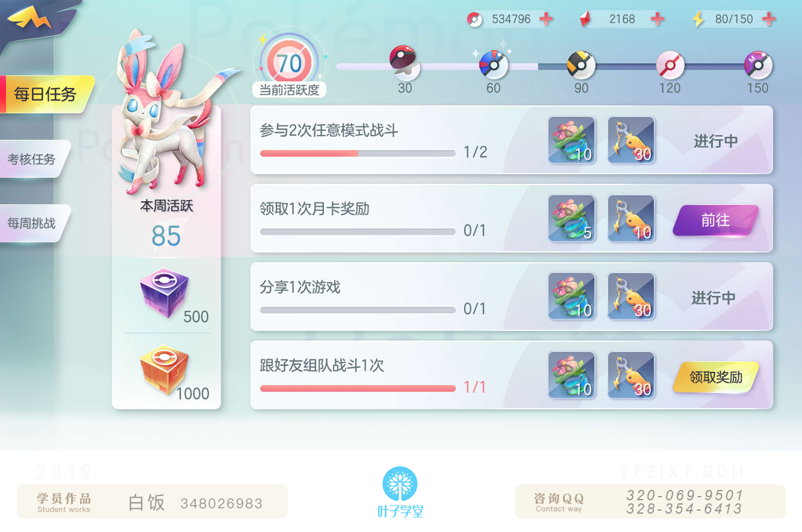Click the yellow 领取奖励 button
Screen dimensions: 802x532
715,377
